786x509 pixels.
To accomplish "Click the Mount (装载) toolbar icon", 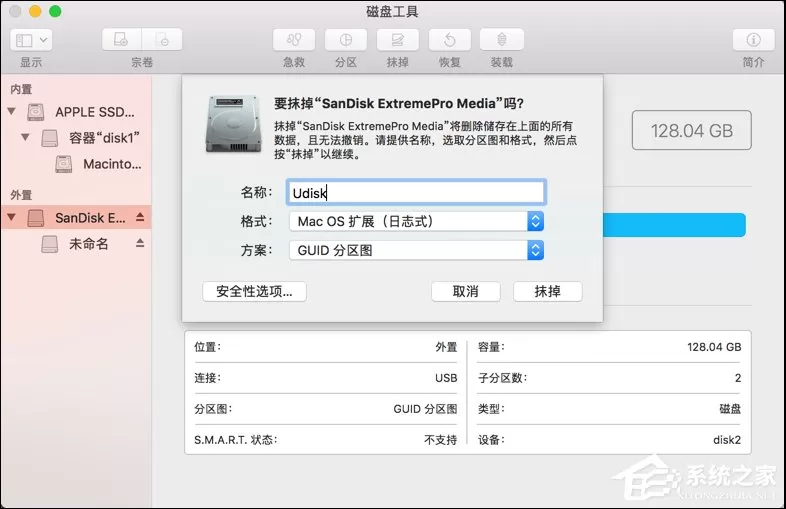I will click(502, 40).
